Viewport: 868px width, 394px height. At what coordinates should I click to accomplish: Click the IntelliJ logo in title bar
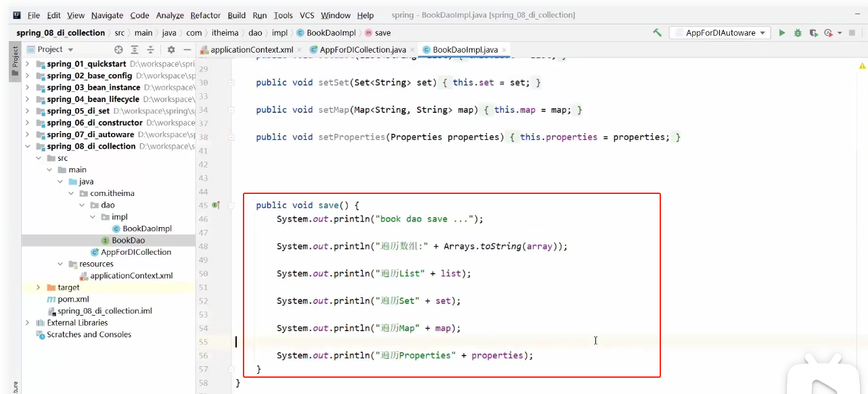[17, 15]
